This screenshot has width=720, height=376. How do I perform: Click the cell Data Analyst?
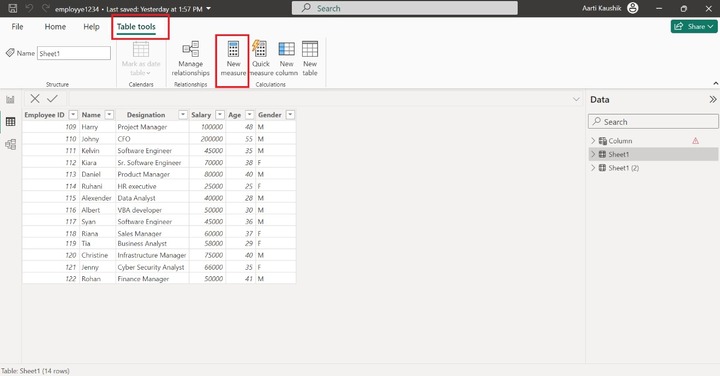(136, 198)
